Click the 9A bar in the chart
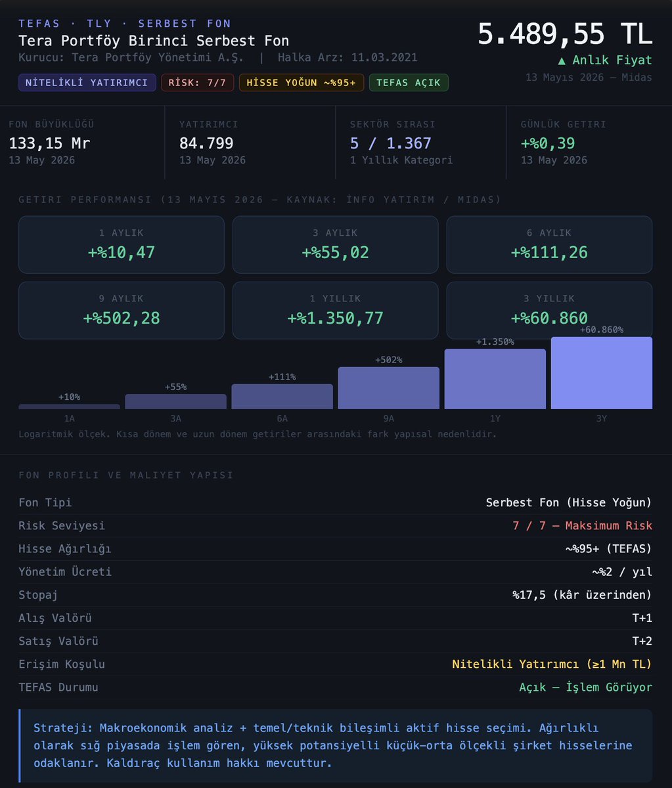 point(388,388)
